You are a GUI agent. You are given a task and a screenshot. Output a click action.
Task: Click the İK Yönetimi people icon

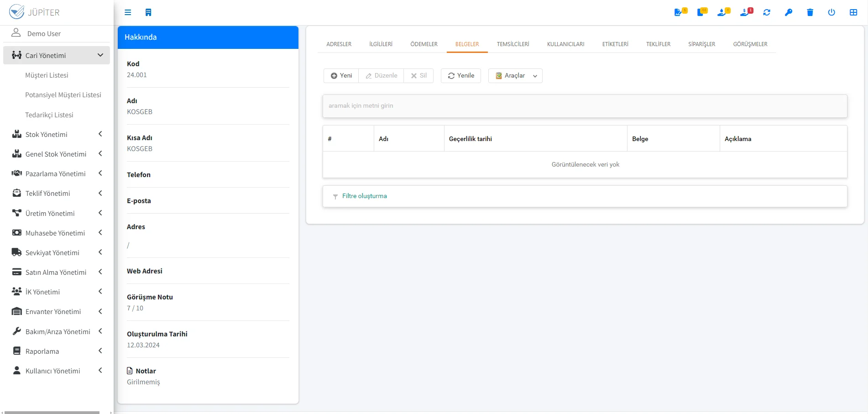(x=17, y=292)
